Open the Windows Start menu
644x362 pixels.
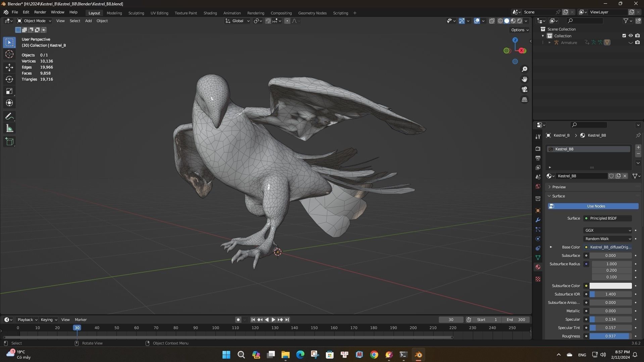point(226,355)
